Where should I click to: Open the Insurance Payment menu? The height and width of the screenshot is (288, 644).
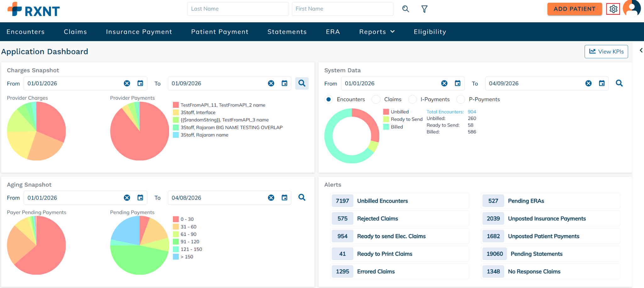(x=139, y=32)
